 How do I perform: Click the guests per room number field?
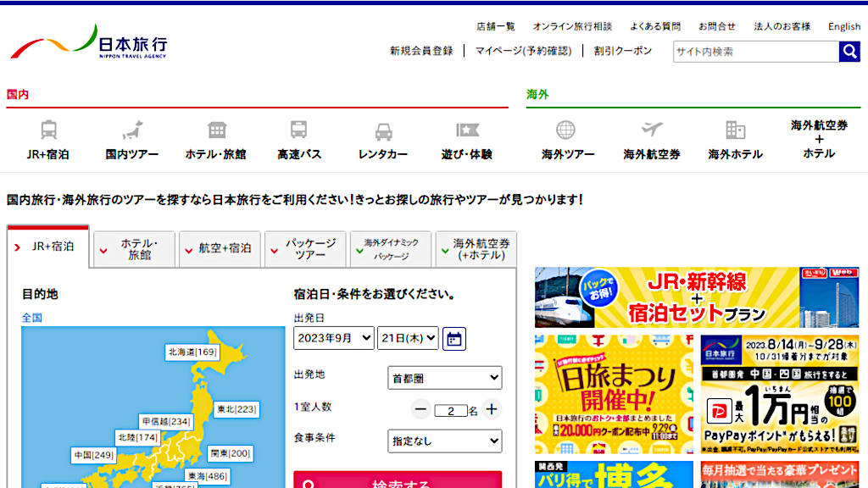click(451, 411)
